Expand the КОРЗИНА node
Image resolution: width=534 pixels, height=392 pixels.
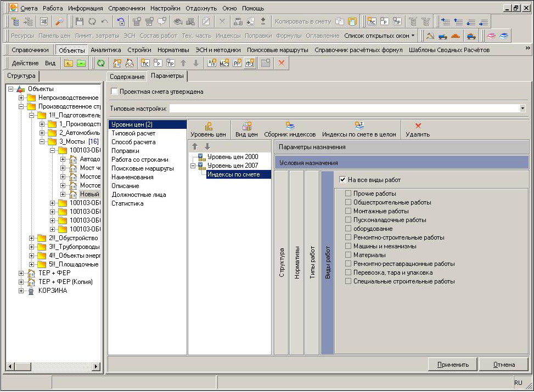pyautogui.click(x=21, y=291)
